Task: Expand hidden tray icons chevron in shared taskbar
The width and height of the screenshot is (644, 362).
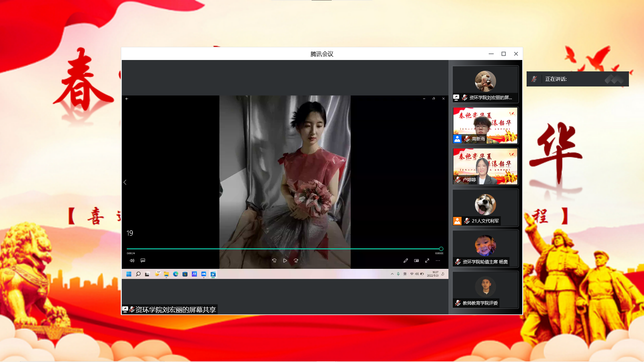Action: pos(392,274)
